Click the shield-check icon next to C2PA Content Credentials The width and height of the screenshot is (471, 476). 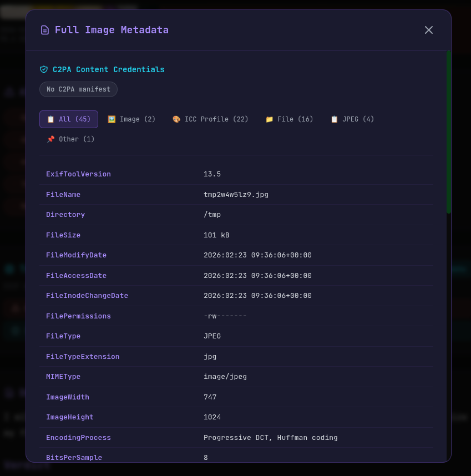(x=44, y=69)
